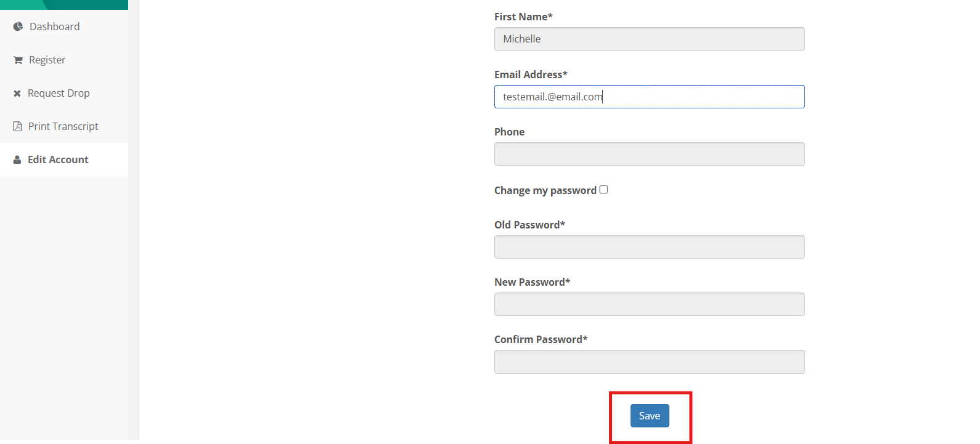This screenshot has width=980, height=444.
Task: Click the New Password input box
Action: tap(649, 304)
